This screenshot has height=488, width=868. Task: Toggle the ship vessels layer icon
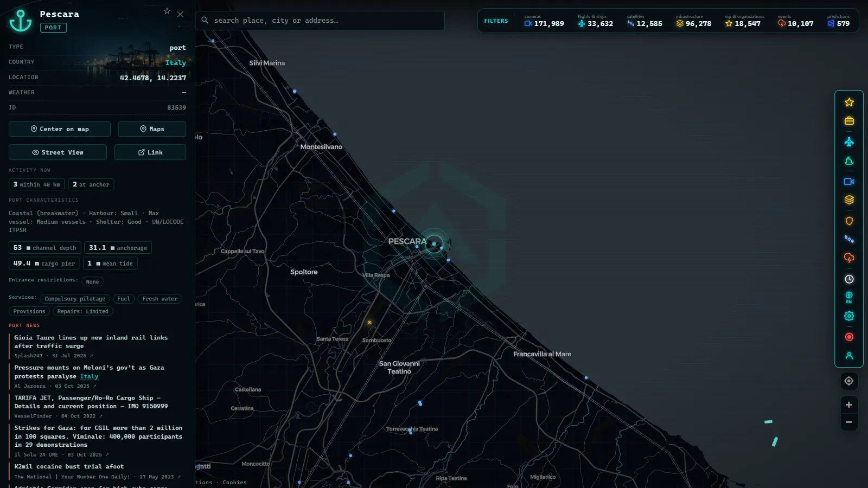tap(849, 161)
